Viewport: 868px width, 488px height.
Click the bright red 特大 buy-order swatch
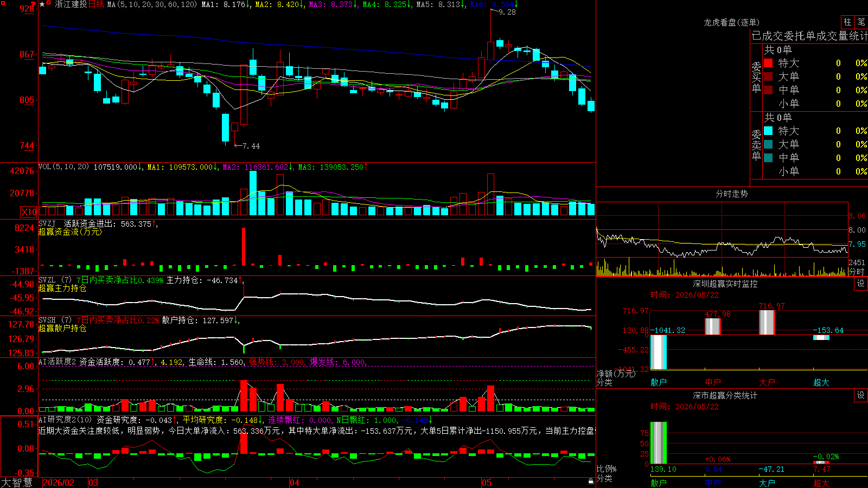(768, 63)
